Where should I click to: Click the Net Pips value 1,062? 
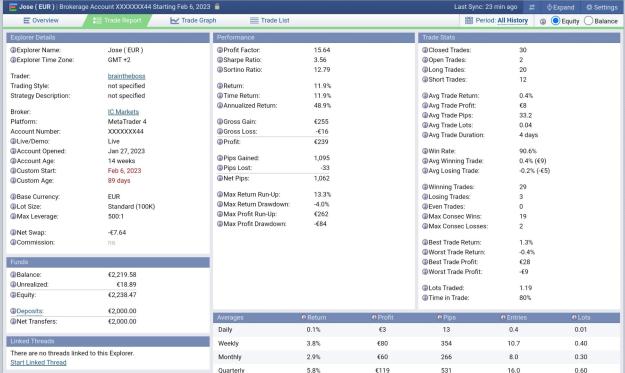[x=322, y=178]
